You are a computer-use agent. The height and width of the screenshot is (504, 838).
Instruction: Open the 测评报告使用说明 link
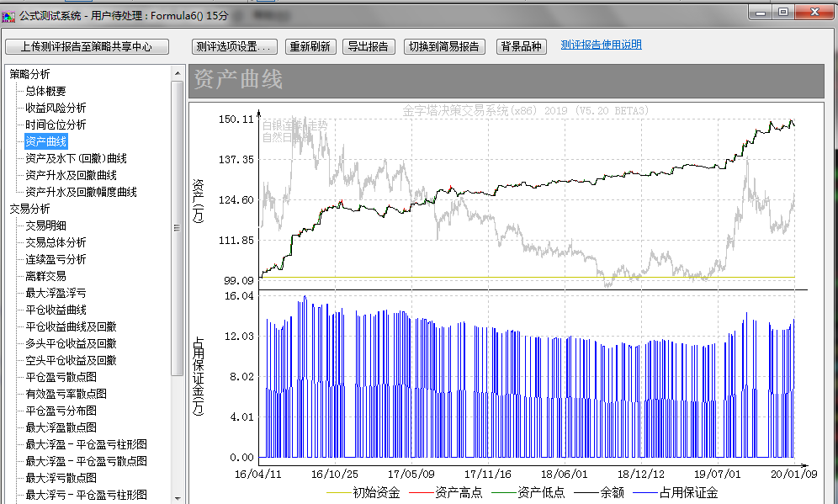click(x=601, y=45)
